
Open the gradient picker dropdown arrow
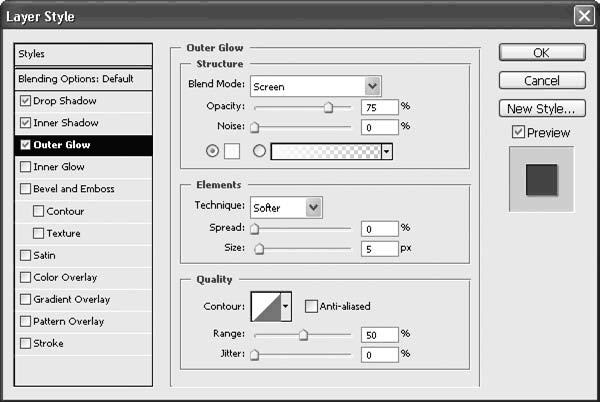pos(386,152)
